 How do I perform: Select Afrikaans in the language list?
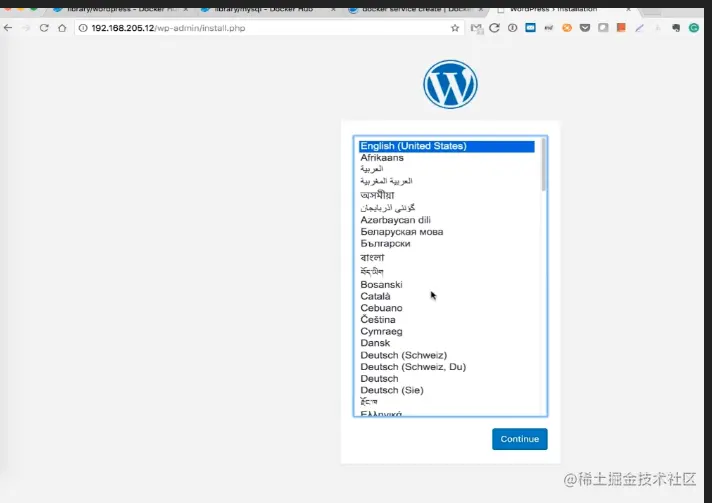pos(382,158)
